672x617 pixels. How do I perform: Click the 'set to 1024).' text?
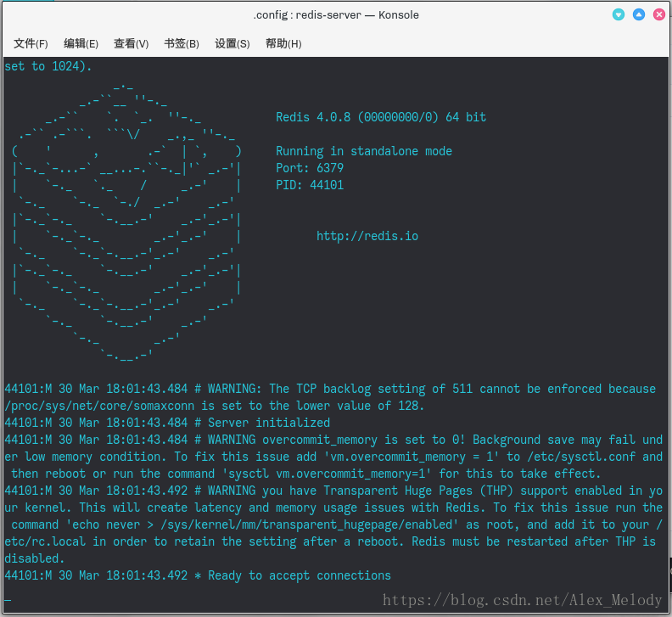(x=48, y=66)
